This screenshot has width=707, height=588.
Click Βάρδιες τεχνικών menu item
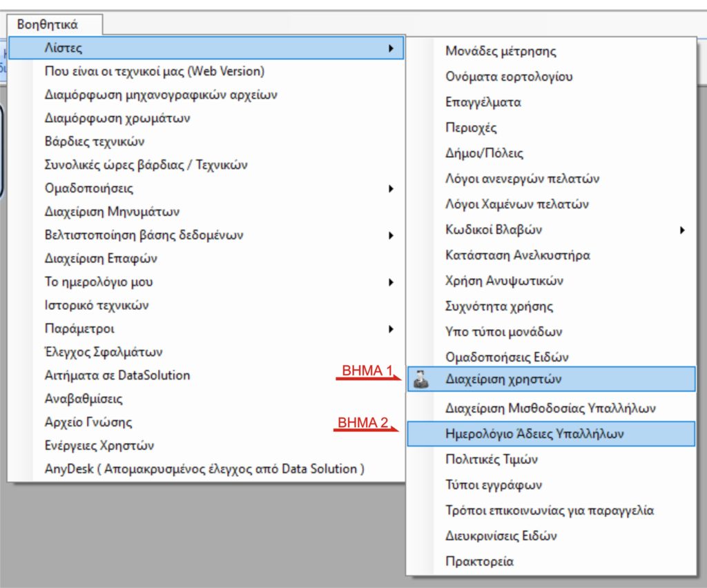click(95, 141)
